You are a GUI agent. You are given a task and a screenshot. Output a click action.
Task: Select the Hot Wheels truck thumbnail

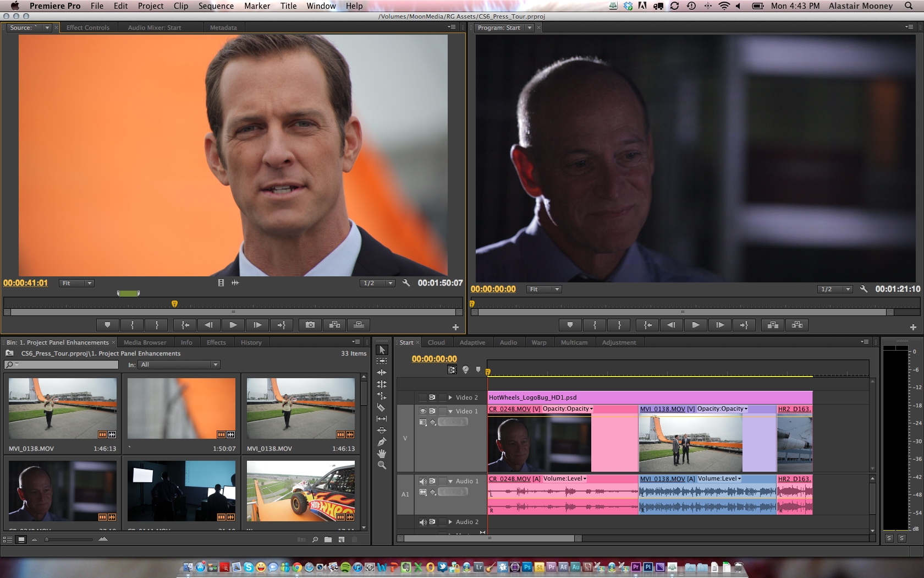[300, 491]
